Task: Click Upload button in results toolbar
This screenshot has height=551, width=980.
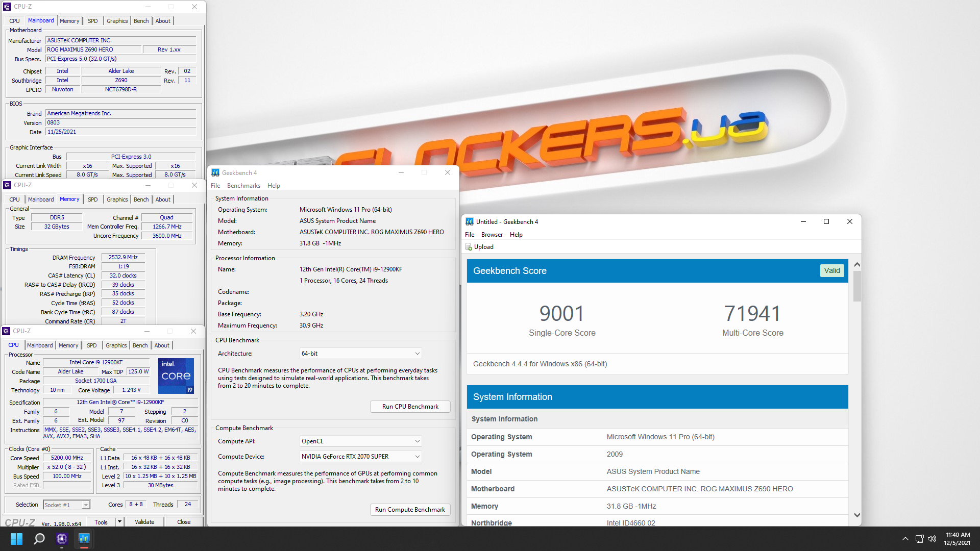Action: (479, 247)
